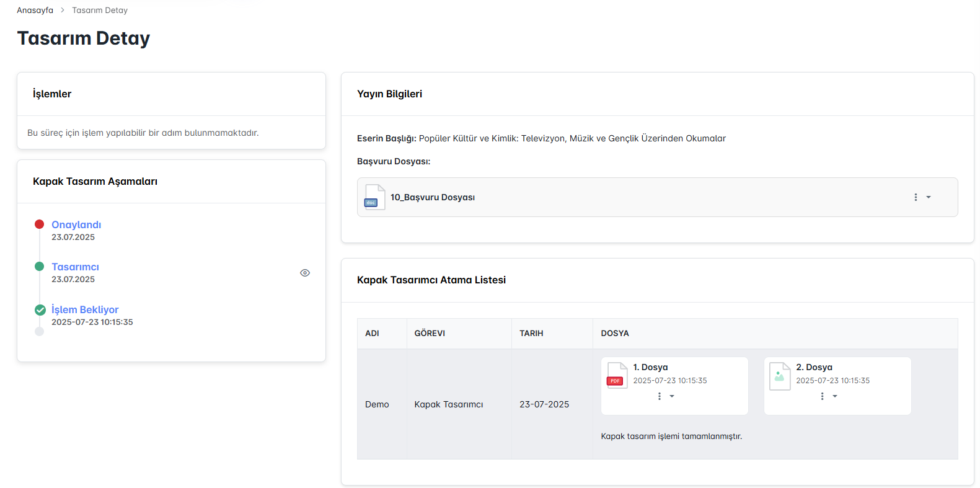Go to Anasayfa in breadcrumb
This screenshot has height=488, width=980.
click(x=35, y=11)
